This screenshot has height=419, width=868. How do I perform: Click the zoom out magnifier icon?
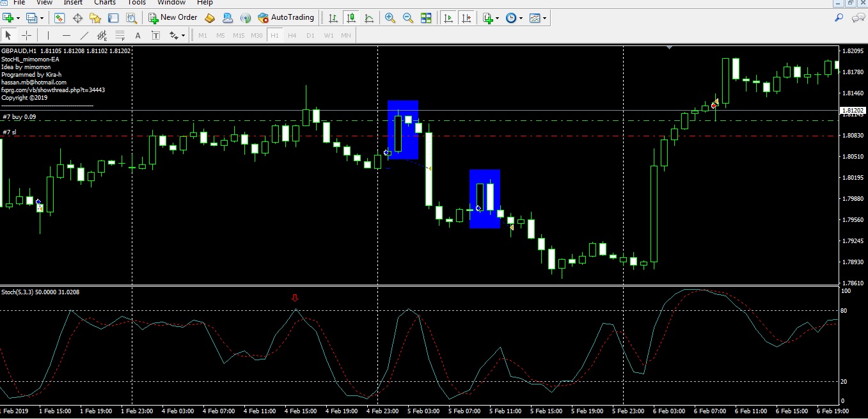click(x=408, y=18)
